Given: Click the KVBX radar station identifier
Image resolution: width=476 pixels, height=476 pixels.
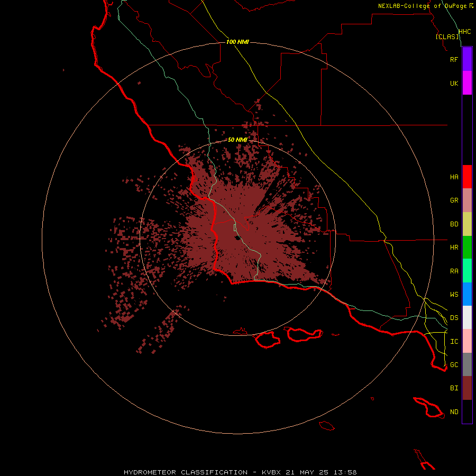Looking at the screenshot, I should (x=271, y=472).
